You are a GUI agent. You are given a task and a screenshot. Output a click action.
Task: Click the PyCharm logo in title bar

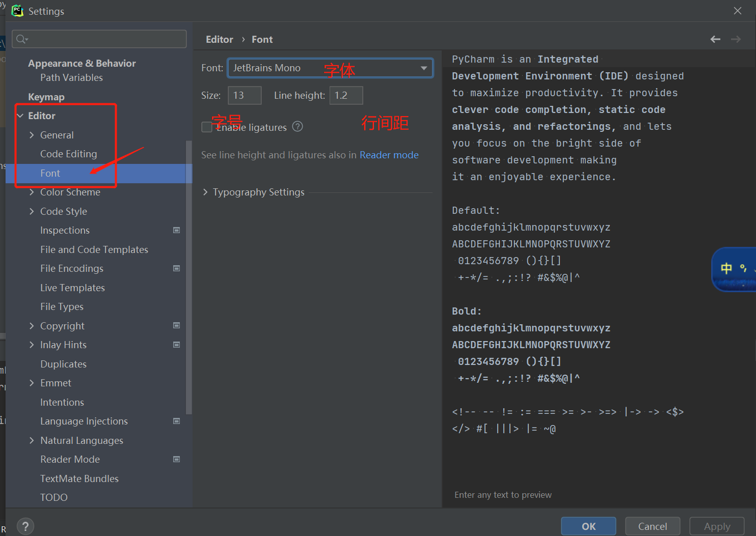[x=17, y=11]
